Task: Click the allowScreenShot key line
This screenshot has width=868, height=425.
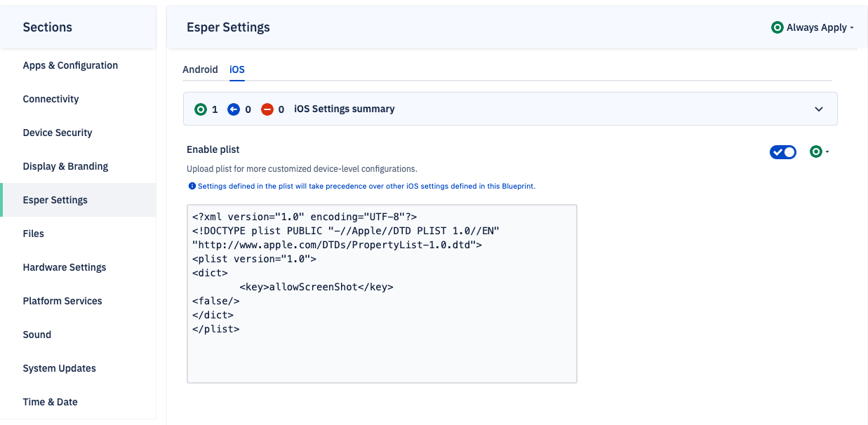Action: pos(316,287)
